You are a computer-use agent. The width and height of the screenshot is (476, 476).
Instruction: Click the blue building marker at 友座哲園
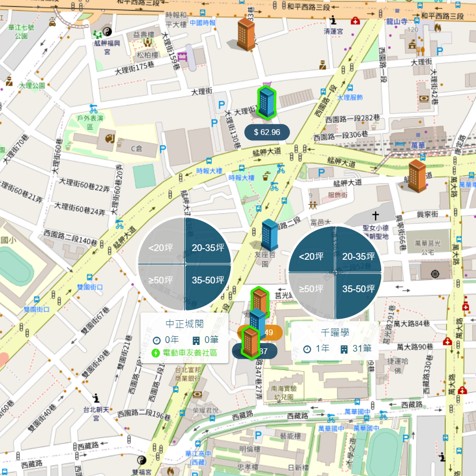269,235
